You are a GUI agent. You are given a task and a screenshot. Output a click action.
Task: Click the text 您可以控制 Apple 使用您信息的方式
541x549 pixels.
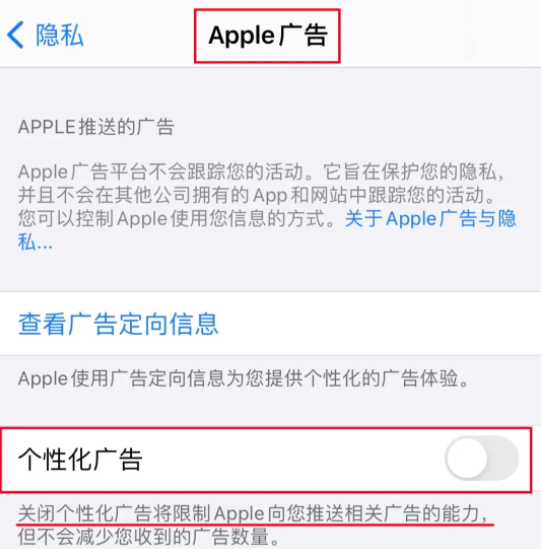pos(172,219)
